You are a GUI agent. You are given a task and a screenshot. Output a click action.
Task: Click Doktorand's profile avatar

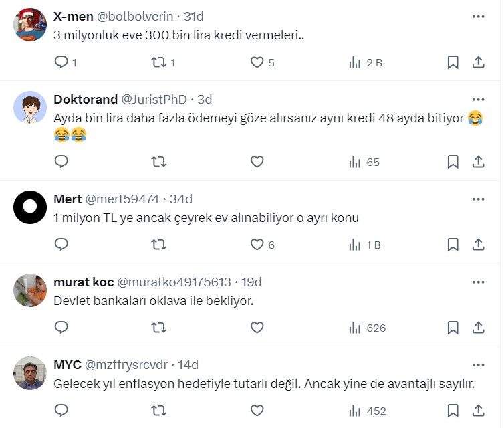[x=29, y=107]
